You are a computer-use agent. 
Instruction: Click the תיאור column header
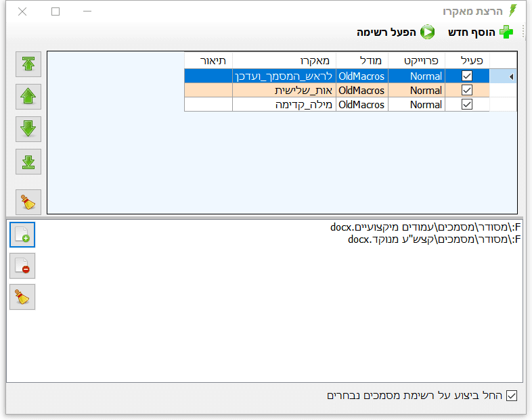(208, 61)
